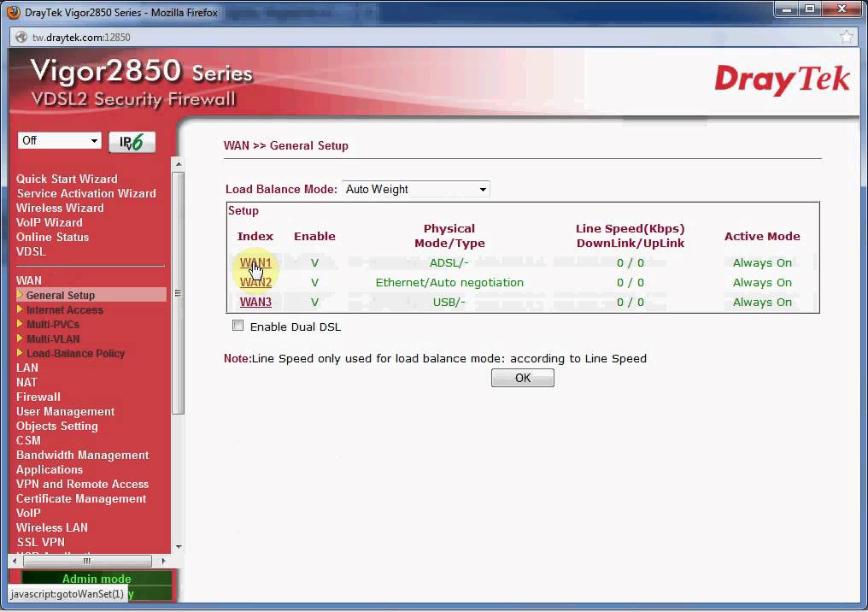The image size is (868, 612).
Task: Open Applications menu item
Action: point(50,469)
